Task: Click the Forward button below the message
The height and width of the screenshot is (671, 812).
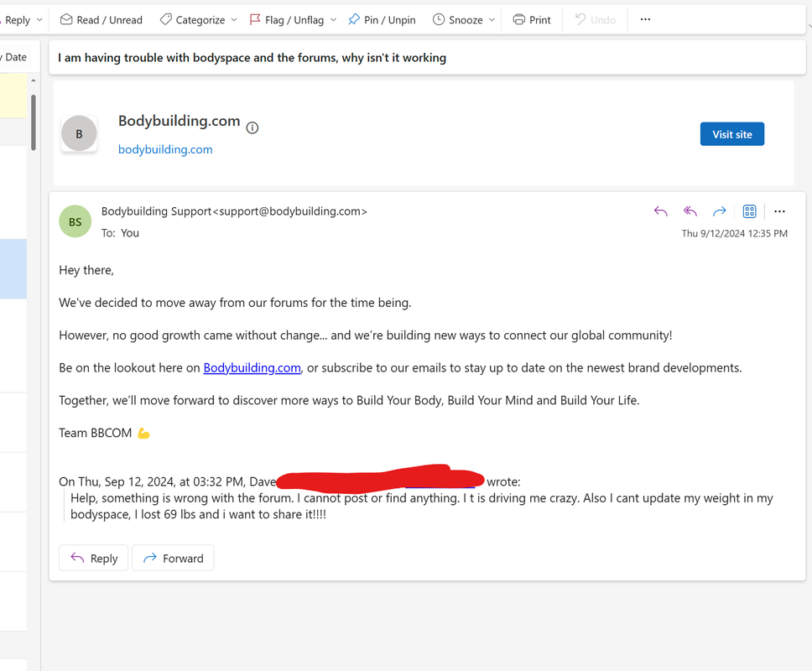Action: [173, 558]
